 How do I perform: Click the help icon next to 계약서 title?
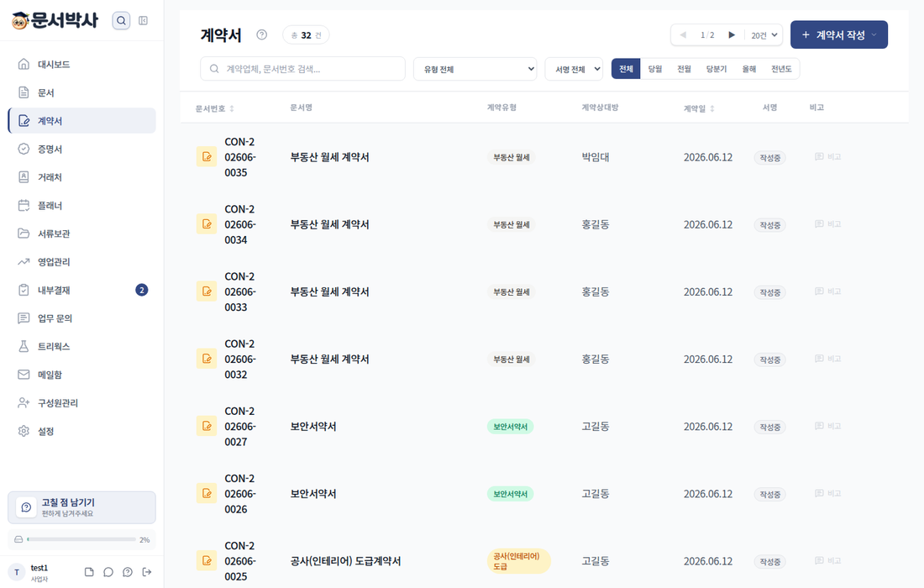point(261,34)
